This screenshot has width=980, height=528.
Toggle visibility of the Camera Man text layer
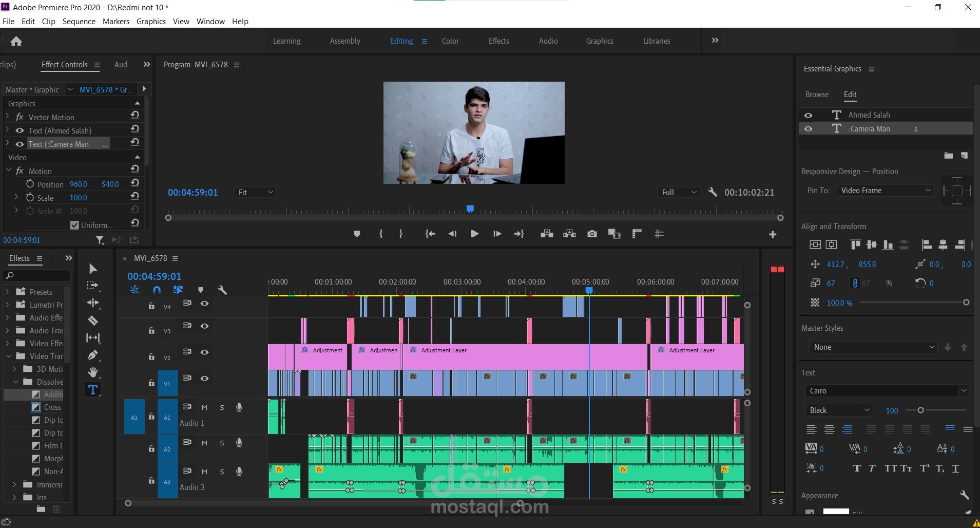(809, 128)
